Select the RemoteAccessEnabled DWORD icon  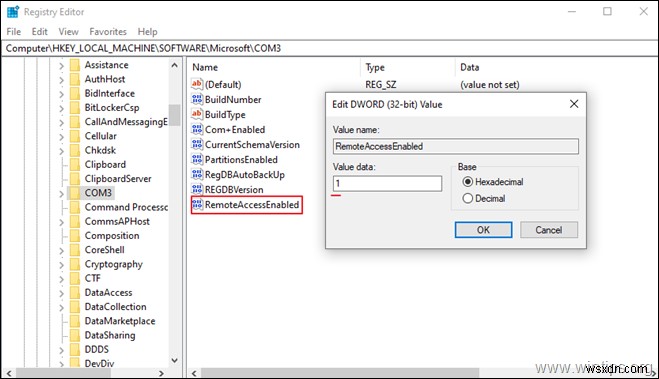(x=197, y=205)
